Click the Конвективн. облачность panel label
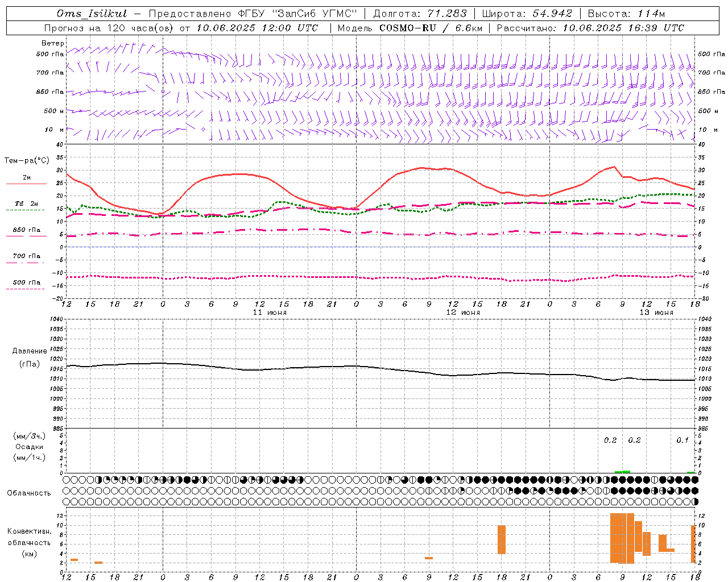This screenshot has width=728, height=582. coord(30,537)
